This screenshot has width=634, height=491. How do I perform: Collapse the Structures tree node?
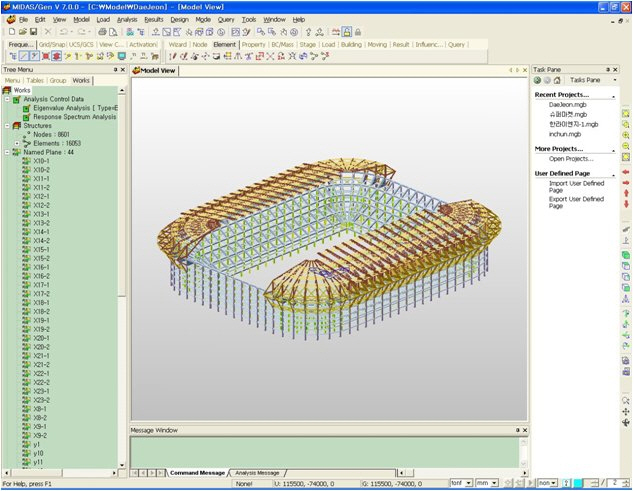point(7,126)
